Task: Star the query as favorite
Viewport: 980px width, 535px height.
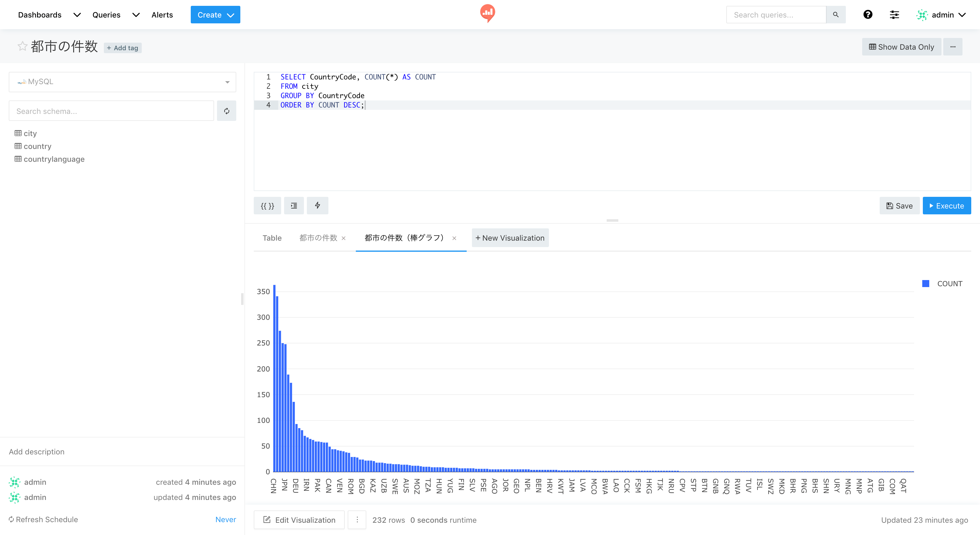Action: pyautogui.click(x=22, y=46)
